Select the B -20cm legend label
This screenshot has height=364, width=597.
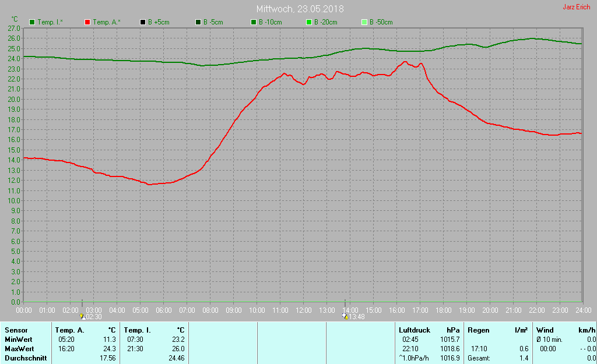326,22
